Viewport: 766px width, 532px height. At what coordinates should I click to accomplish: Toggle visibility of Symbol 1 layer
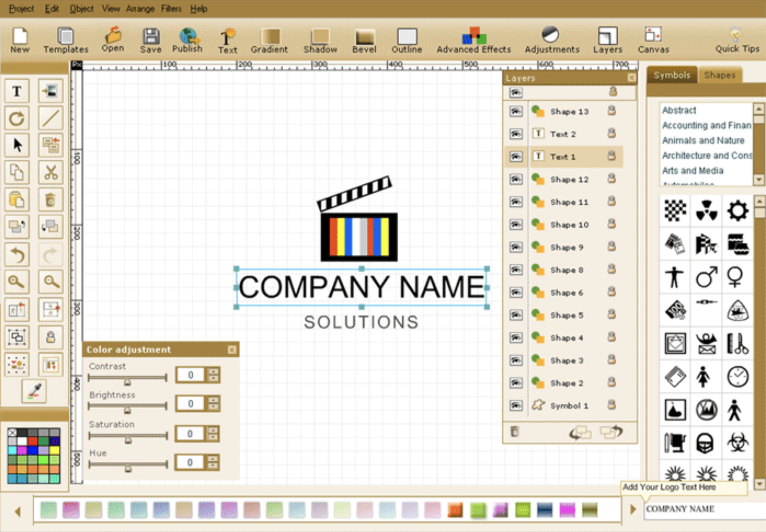coord(515,406)
